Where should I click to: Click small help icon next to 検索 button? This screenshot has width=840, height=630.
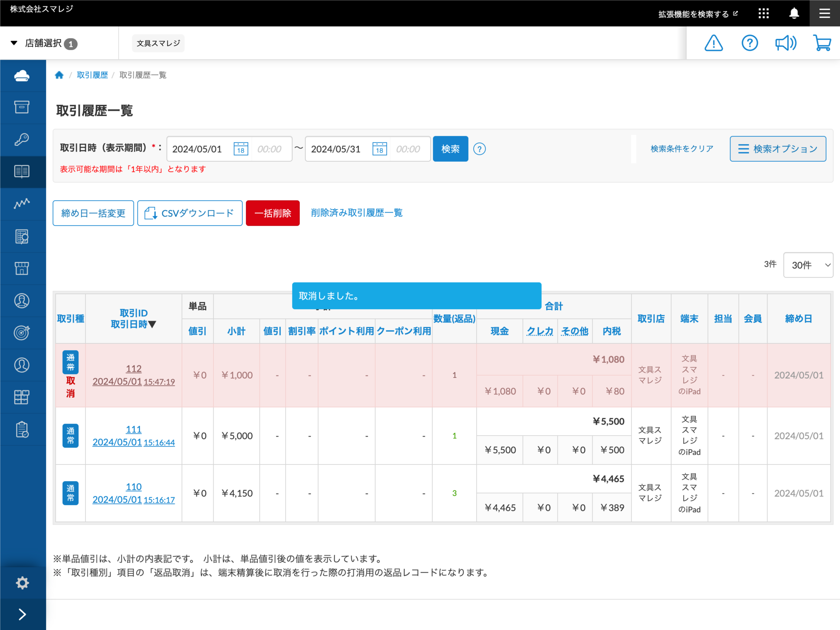pos(479,149)
